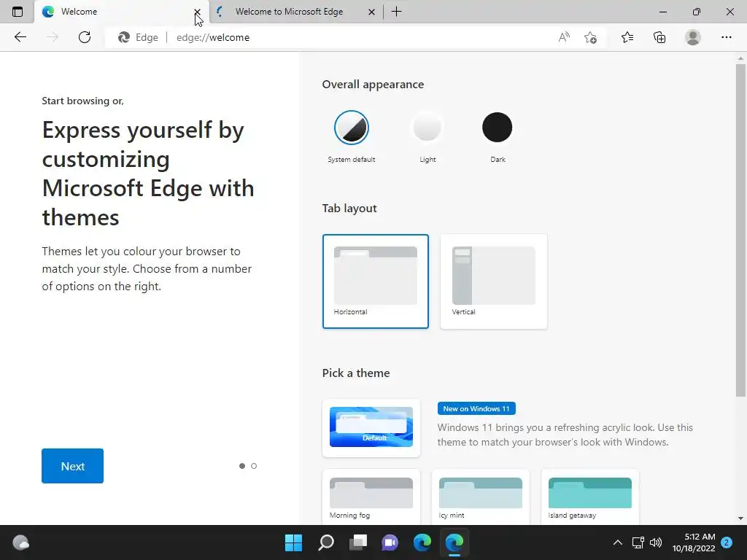The image size is (747, 560).
Task: Open the Favorites list icon
Action: pos(627,37)
